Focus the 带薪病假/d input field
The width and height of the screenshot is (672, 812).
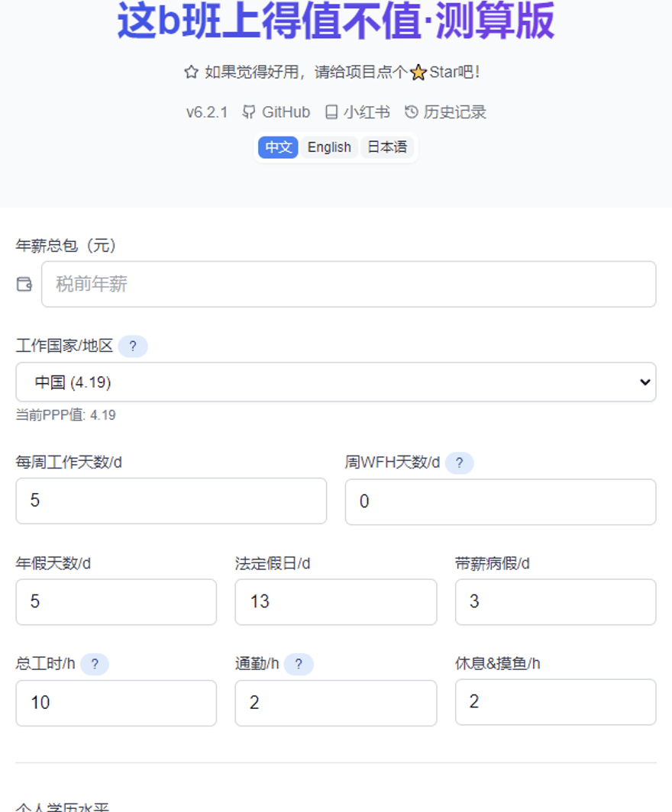(555, 601)
